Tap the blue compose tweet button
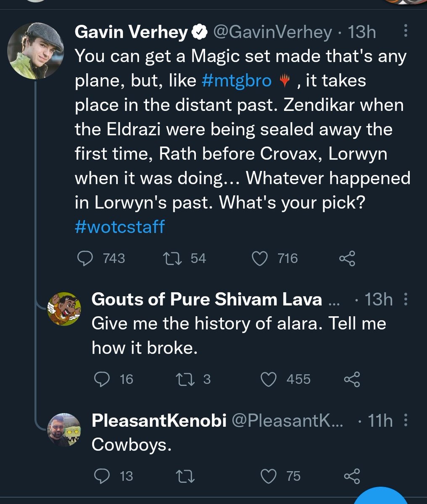Image resolution: width=427 pixels, height=504 pixels. (x=380, y=498)
